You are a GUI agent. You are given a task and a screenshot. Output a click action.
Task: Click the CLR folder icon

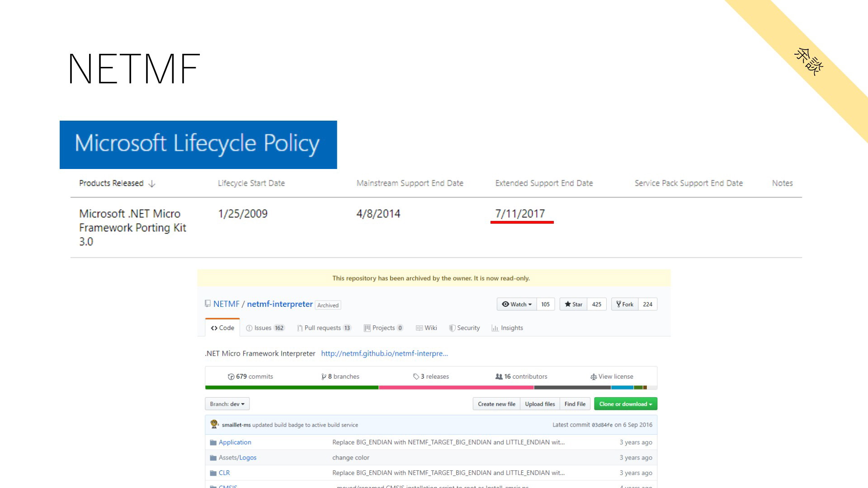(213, 473)
